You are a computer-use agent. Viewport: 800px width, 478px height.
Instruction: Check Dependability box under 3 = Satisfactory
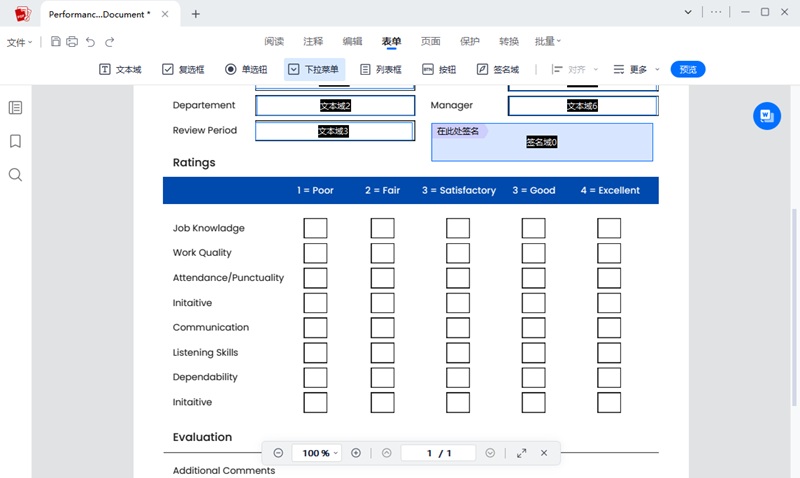(x=458, y=378)
